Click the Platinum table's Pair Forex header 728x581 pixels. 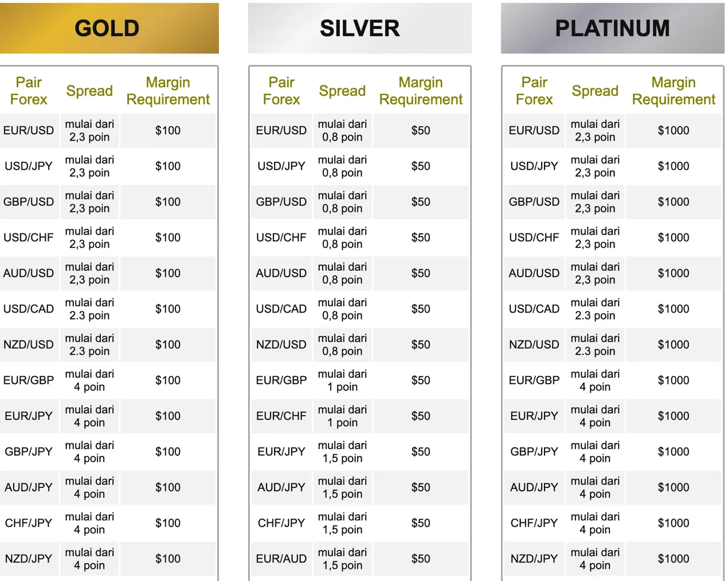534,91
